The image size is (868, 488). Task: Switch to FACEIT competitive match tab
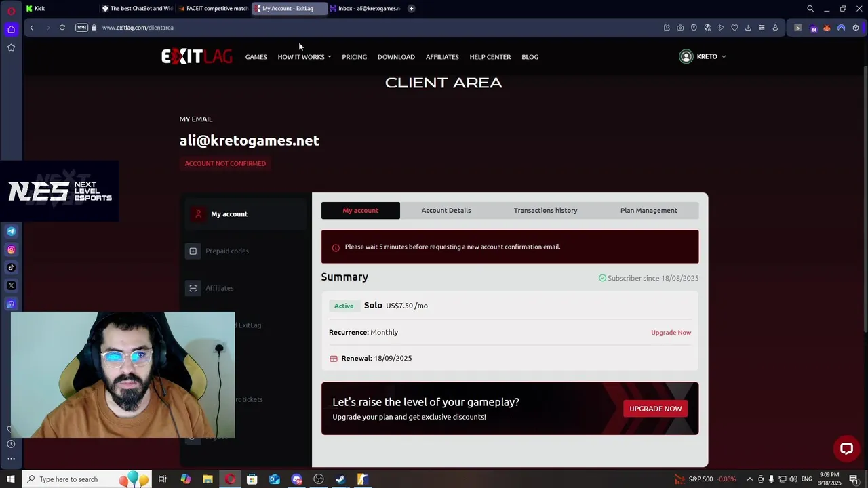pyautogui.click(x=212, y=9)
